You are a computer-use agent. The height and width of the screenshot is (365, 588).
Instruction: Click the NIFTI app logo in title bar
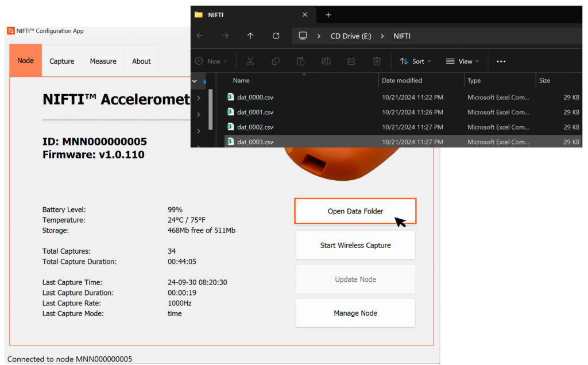click(x=10, y=31)
